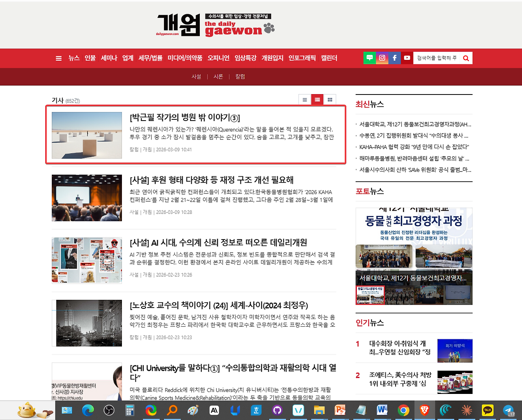This screenshot has height=420, width=522.
Task: Open the 뉴스 menu
Action: (74, 58)
